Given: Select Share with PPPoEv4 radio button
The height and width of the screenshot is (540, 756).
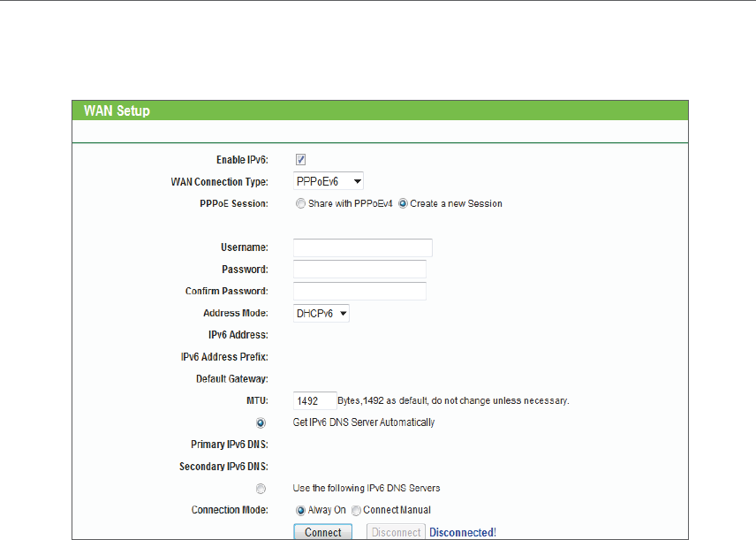Looking at the screenshot, I should pos(300,203).
